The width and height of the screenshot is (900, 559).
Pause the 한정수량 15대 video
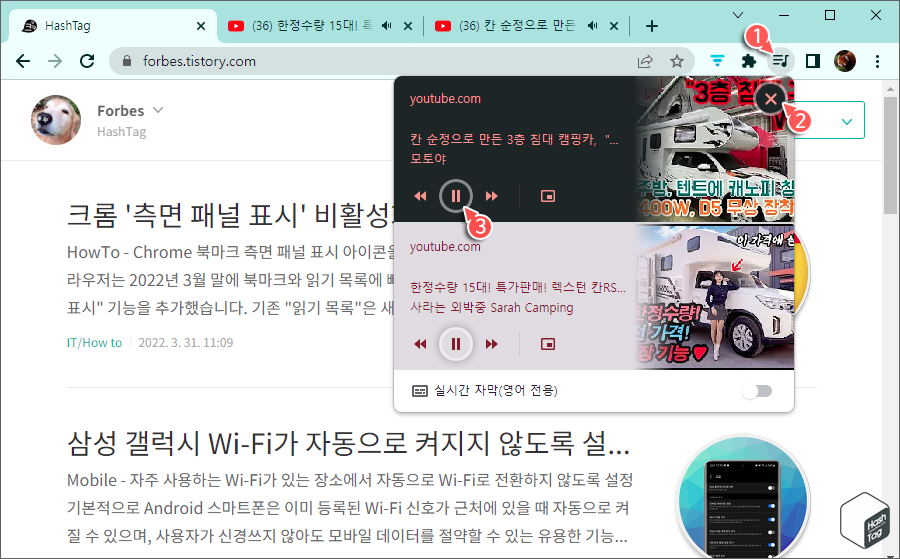(456, 344)
